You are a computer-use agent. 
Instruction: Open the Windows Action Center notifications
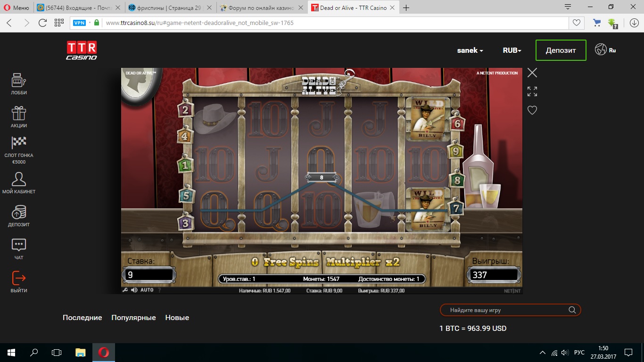point(628,353)
